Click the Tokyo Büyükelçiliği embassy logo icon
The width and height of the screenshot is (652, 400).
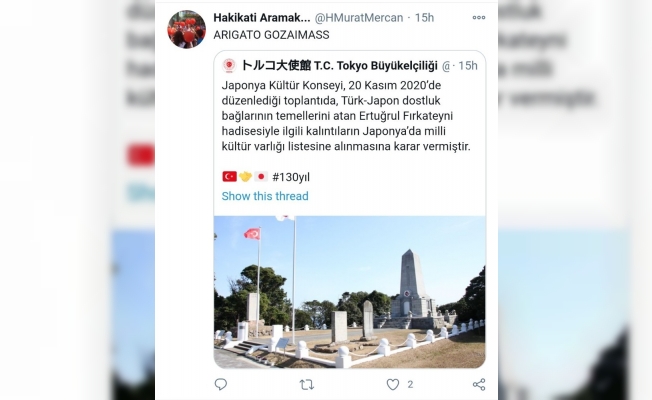[229, 66]
